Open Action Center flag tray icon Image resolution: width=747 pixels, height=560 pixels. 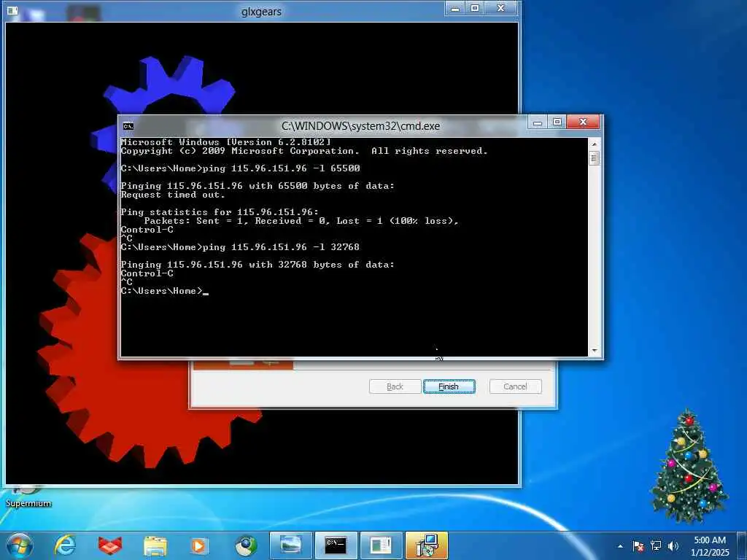coord(638,546)
